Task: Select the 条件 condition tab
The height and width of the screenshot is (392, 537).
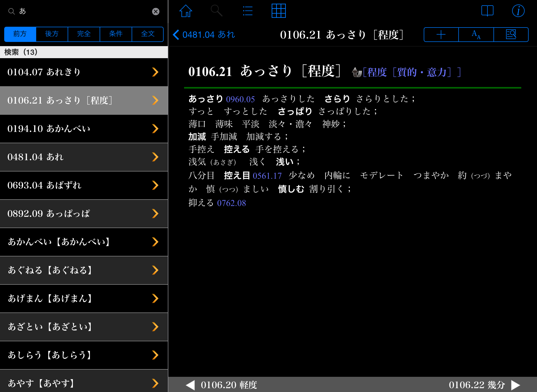Action: pos(116,34)
